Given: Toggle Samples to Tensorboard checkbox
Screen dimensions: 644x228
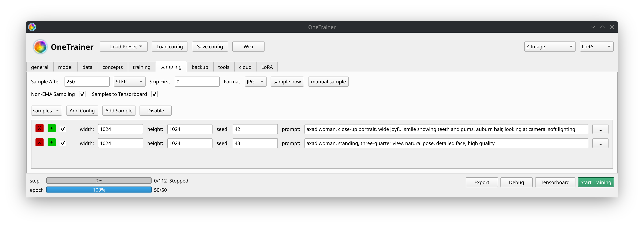Looking at the screenshot, I should coord(154,94).
